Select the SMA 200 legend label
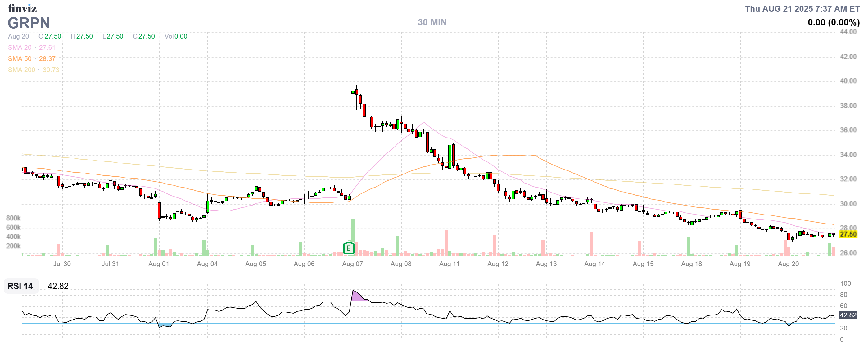This screenshot has height=349, width=868. (x=21, y=70)
